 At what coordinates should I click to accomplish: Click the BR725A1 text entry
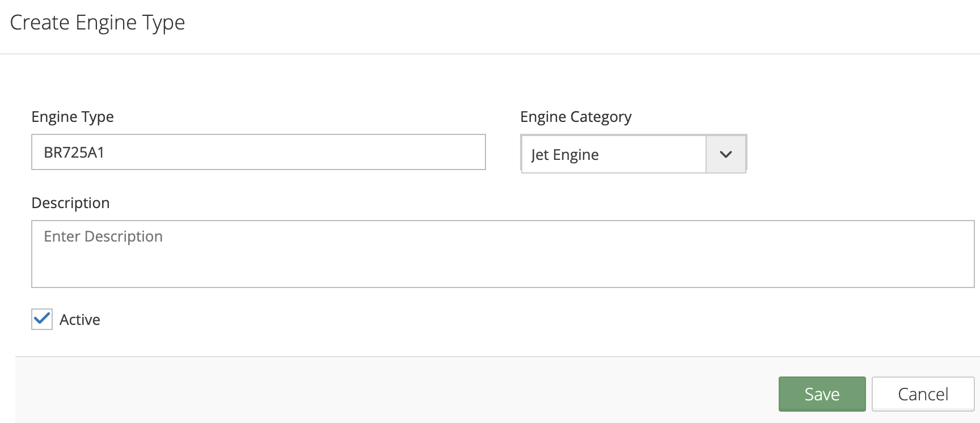pyautogui.click(x=74, y=153)
